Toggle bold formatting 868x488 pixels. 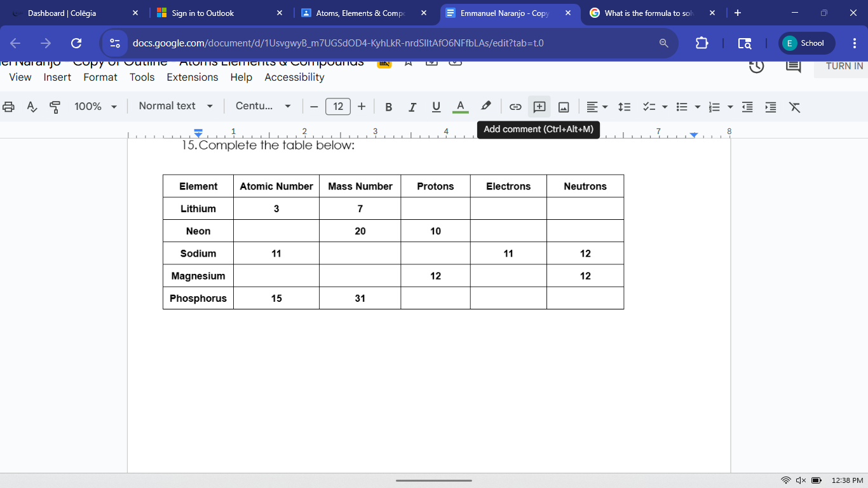click(388, 106)
